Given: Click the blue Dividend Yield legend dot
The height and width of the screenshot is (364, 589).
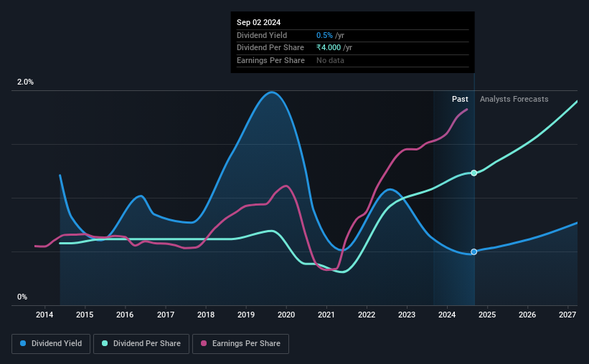Looking at the screenshot, I should [x=23, y=343].
